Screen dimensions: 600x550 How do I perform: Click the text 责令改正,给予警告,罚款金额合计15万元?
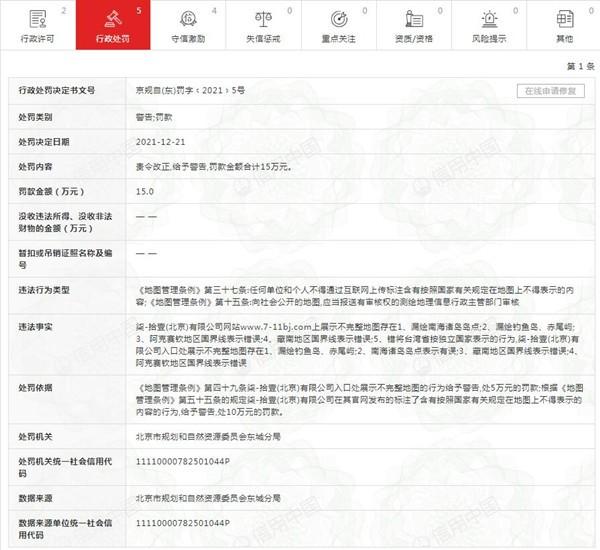tap(214, 167)
